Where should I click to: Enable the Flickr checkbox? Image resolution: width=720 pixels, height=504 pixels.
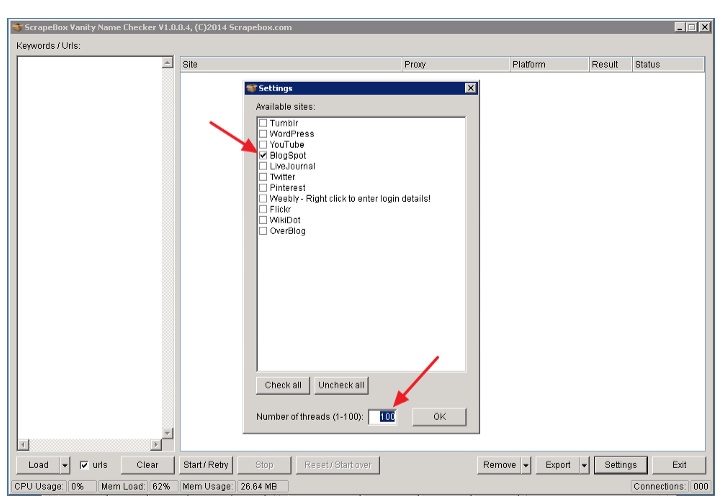click(x=263, y=209)
